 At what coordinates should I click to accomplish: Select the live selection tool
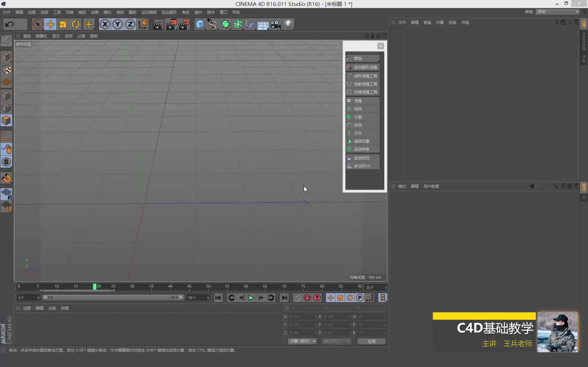[x=37, y=24]
